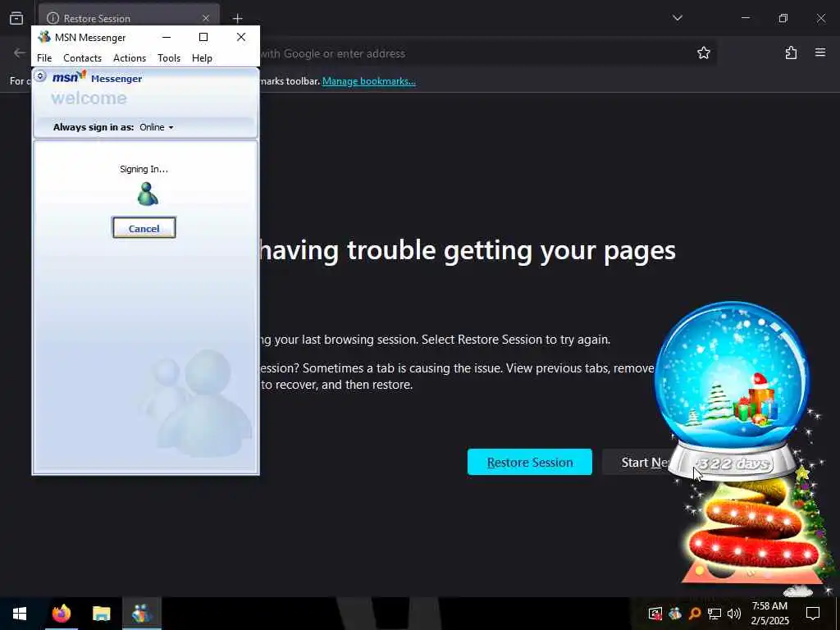Click the snow globe days countdown widget
840x630 pixels.
(x=732, y=391)
